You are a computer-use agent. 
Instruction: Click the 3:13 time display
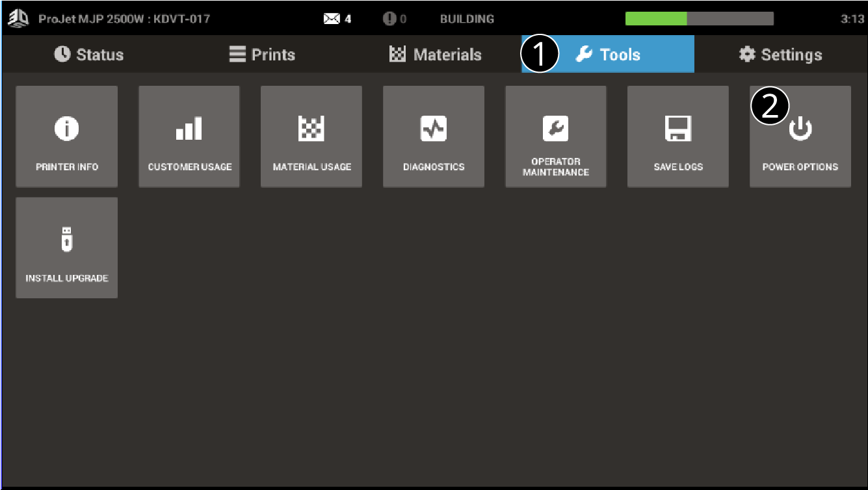853,18
